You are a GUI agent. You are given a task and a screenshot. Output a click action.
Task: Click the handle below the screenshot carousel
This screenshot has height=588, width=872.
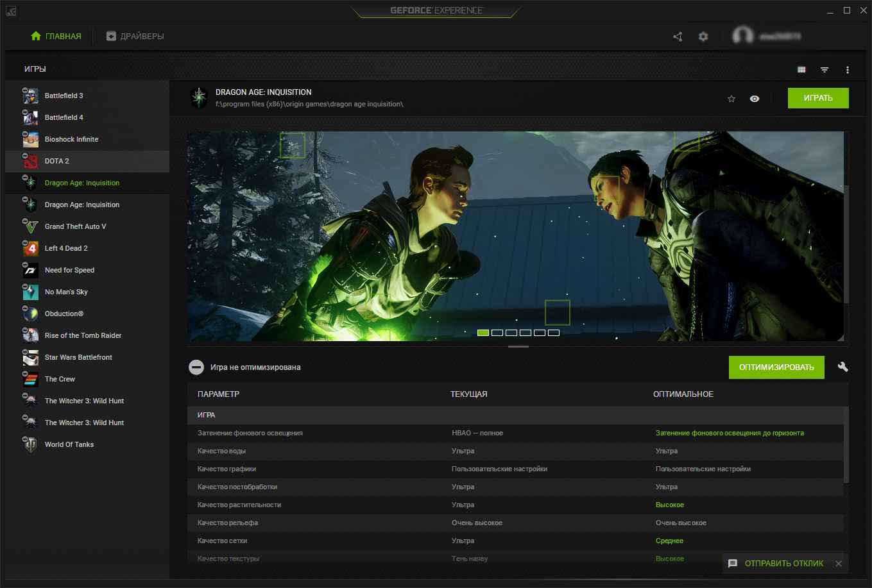518,347
